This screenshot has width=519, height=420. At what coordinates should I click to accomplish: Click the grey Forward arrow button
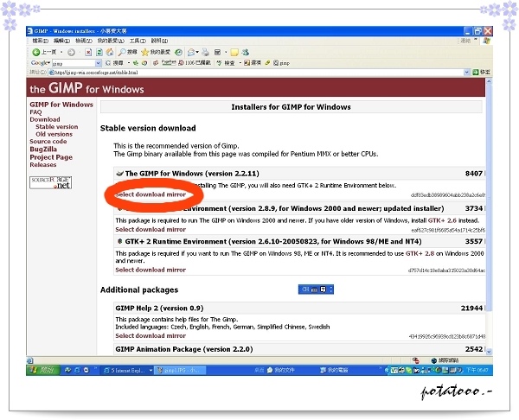click(x=71, y=52)
